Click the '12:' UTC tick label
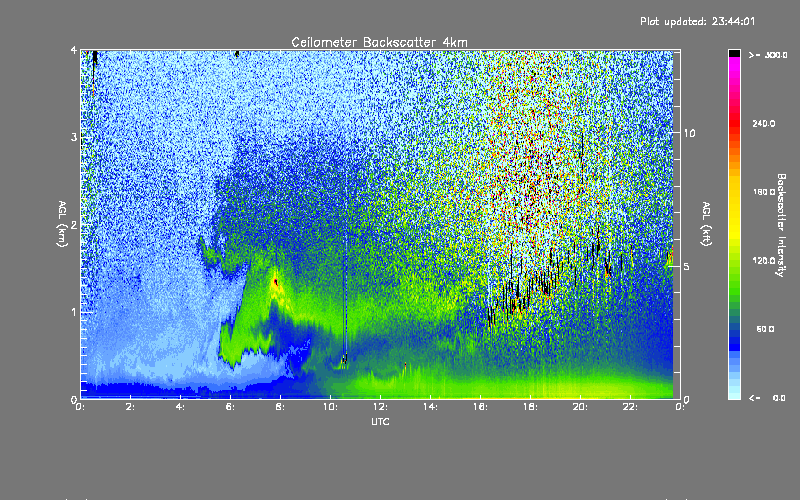Viewport: 800px width, 500px height. [x=381, y=407]
